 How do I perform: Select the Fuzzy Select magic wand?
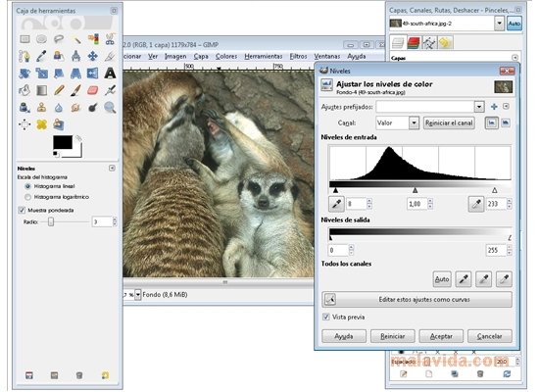(76, 39)
